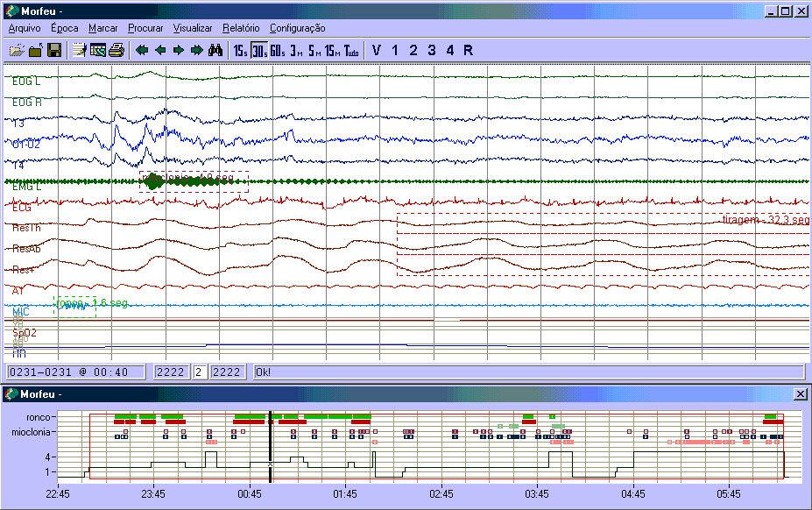Select the mioclonia event marker box

pos(194,182)
